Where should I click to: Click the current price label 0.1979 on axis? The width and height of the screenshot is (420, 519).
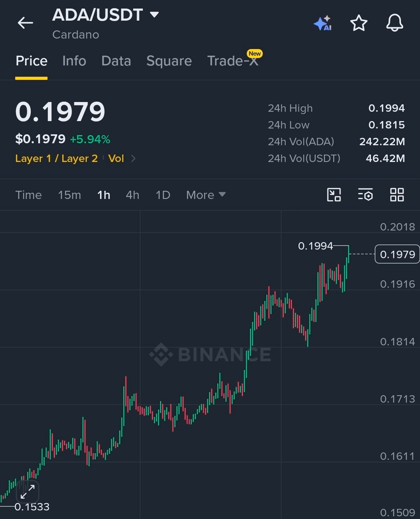[x=397, y=254]
